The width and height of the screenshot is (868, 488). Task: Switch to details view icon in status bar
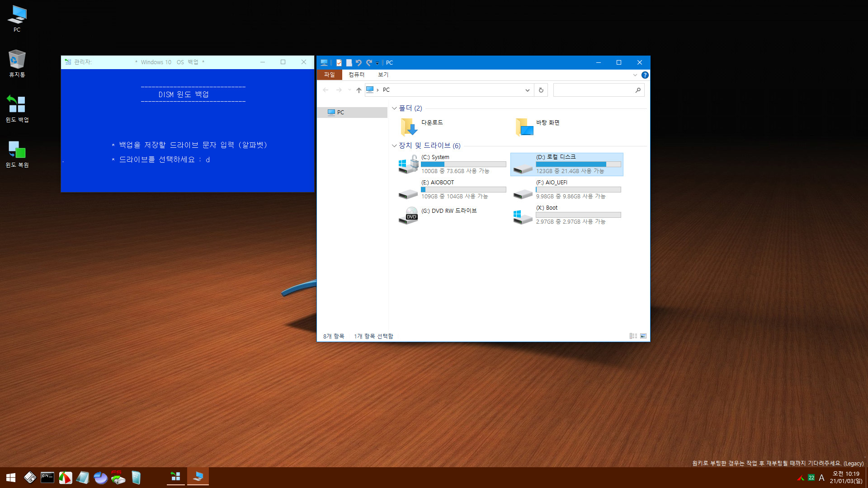click(x=633, y=336)
